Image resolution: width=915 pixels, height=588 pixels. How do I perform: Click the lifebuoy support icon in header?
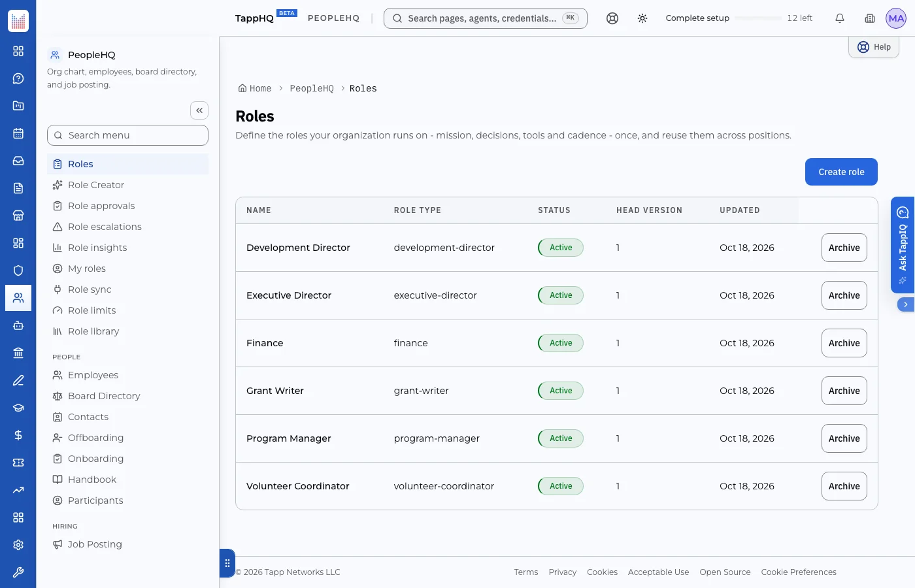[612, 18]
